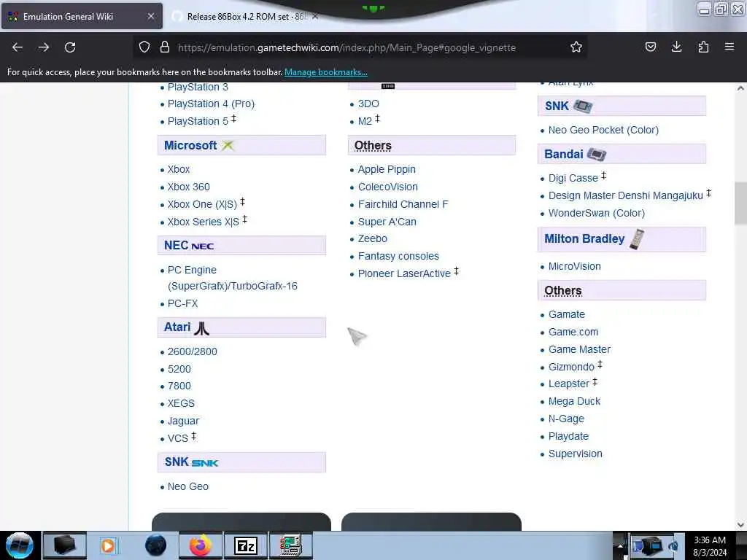Open the Xbox Series X|S link

point(203,222)
